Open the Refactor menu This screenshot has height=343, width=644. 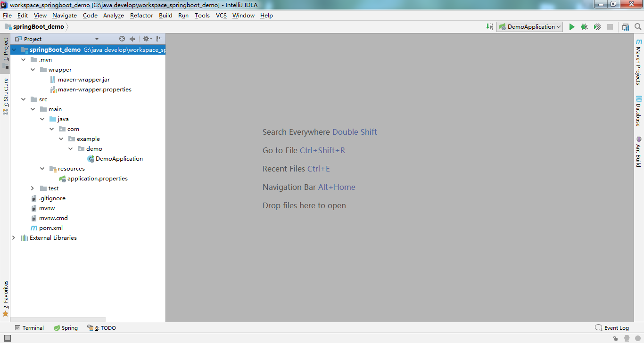coord(141,15)
